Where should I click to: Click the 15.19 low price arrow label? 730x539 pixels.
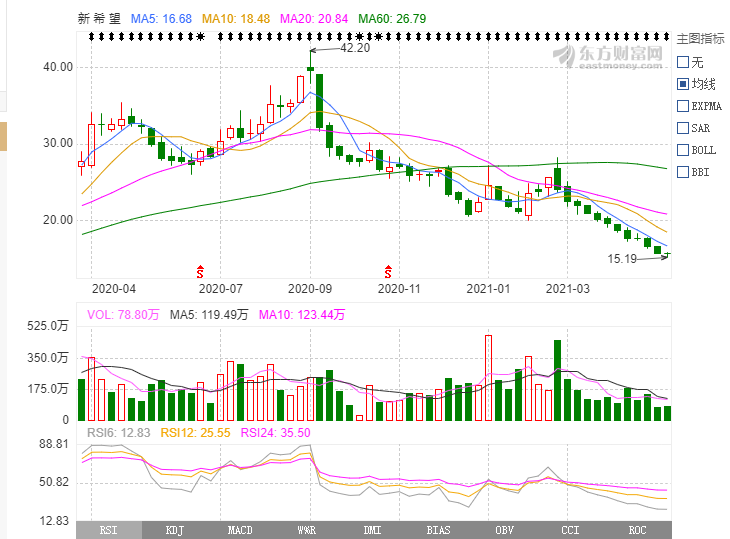pos(623,258)
